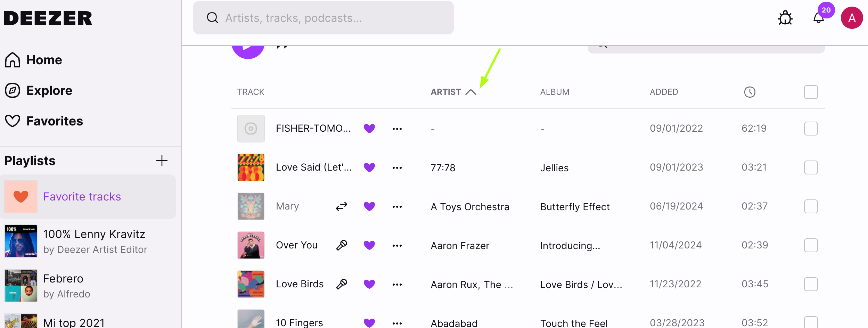Open lyrics microphone icon for Love Birds
Screen dimensions: 868x328
click(342, 284)
